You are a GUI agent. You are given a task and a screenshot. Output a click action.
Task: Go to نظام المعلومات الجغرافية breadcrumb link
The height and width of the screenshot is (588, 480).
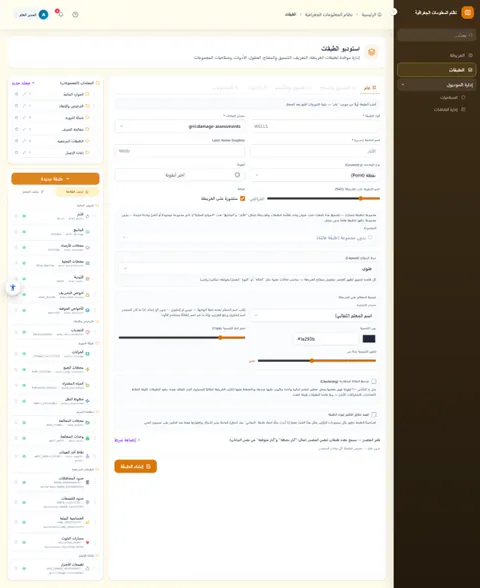(328, 15)
